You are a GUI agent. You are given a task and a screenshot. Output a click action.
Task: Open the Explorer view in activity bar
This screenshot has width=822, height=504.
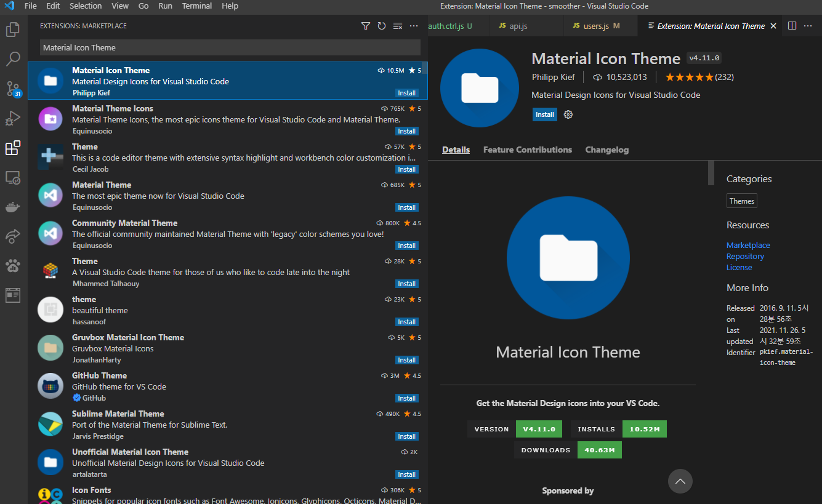[13, 30]
